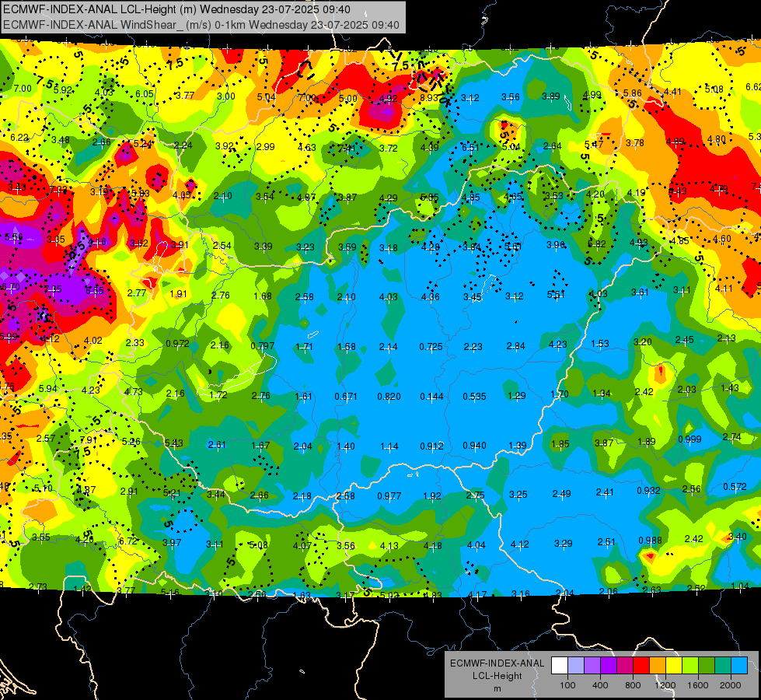
Task: Click the red swatch in the legend
Action: click(641, 665)
